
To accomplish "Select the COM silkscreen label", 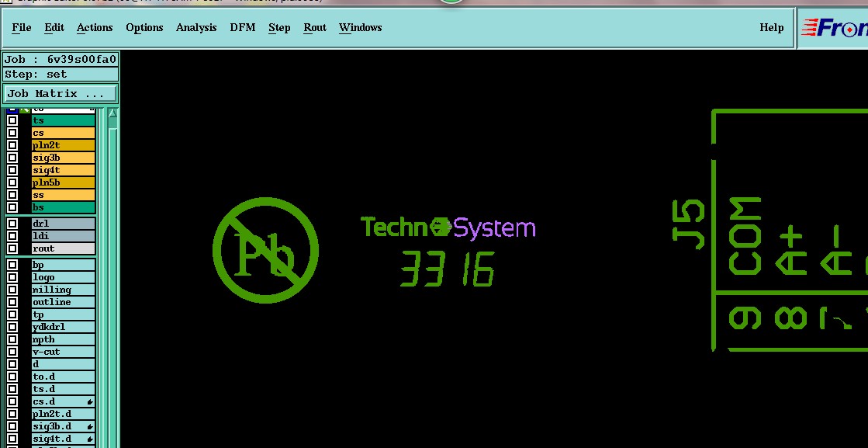I will (745, 235).
